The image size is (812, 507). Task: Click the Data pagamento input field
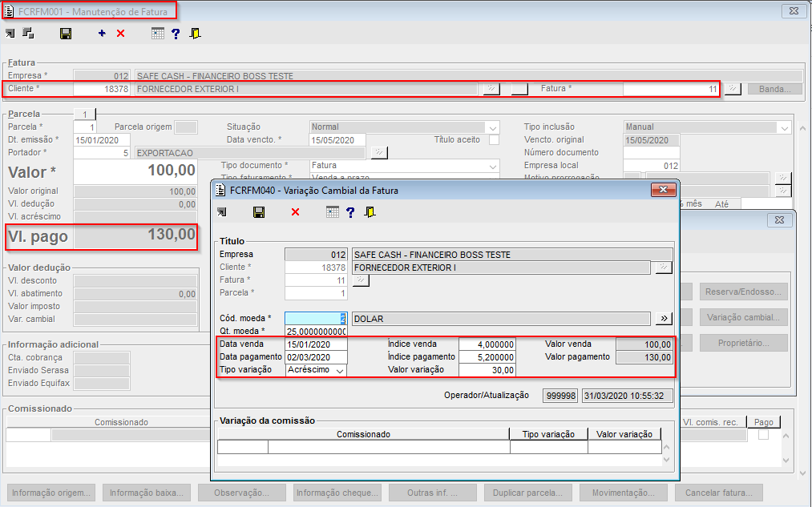coord(316,357)
